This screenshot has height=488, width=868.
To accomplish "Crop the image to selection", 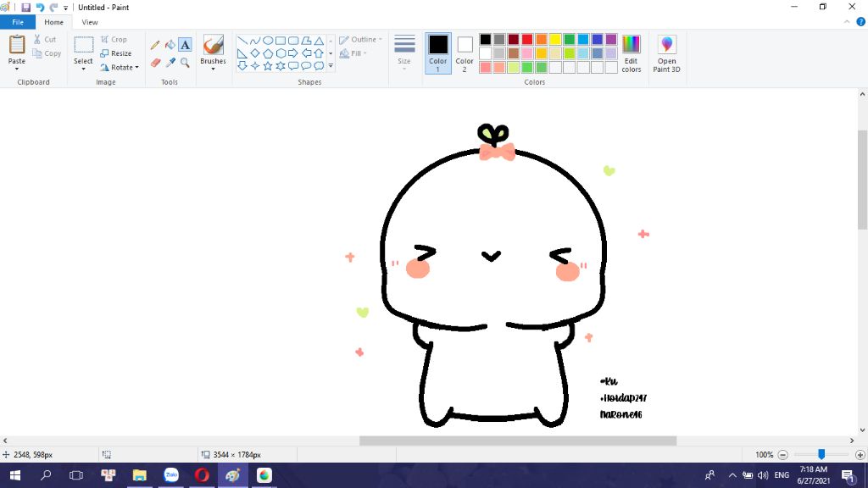I will [114, 40].
